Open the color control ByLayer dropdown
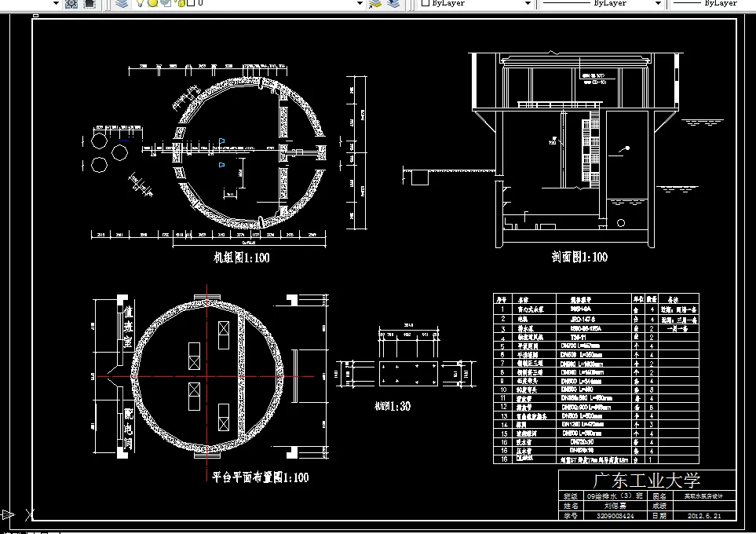 [528, 3]
